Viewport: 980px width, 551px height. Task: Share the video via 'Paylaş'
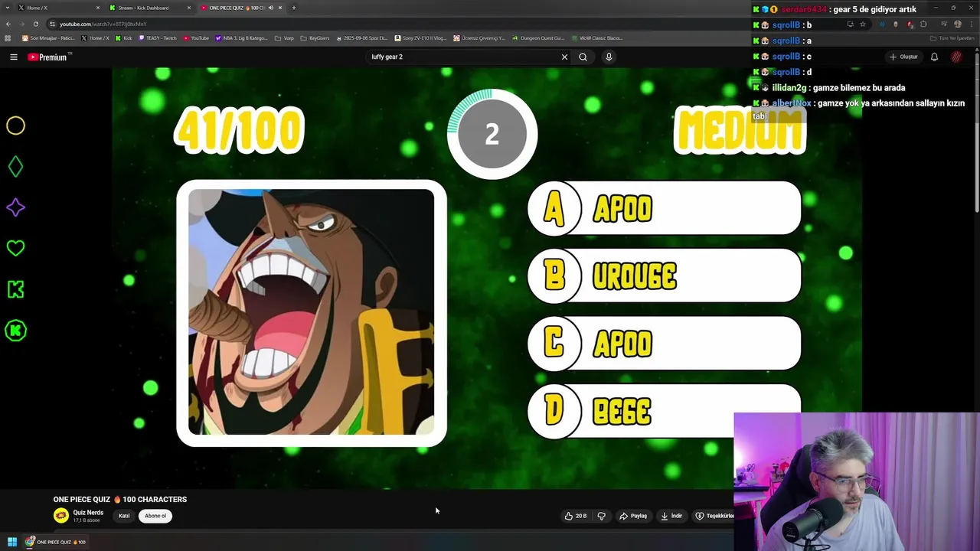coord(634,516)
